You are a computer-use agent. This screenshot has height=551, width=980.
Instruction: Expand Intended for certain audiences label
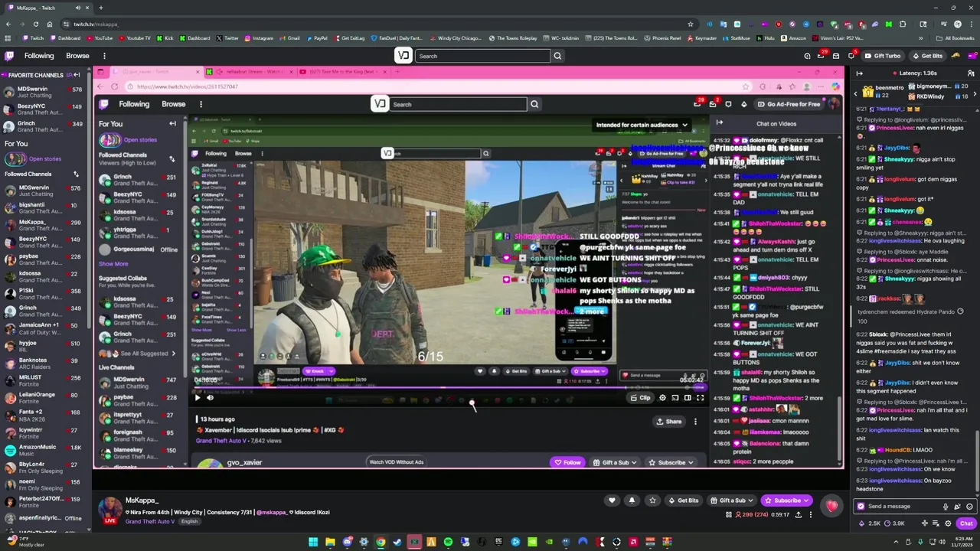(x=642, y=125)
